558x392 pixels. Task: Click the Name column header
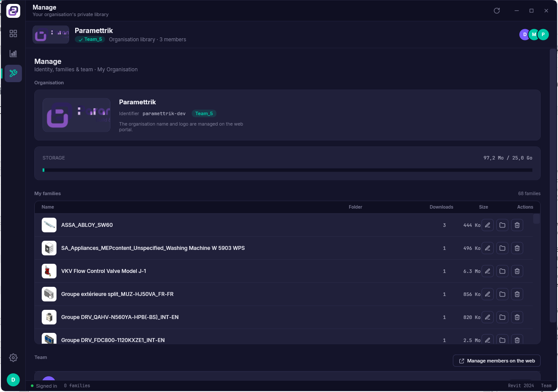coord(48,207)
